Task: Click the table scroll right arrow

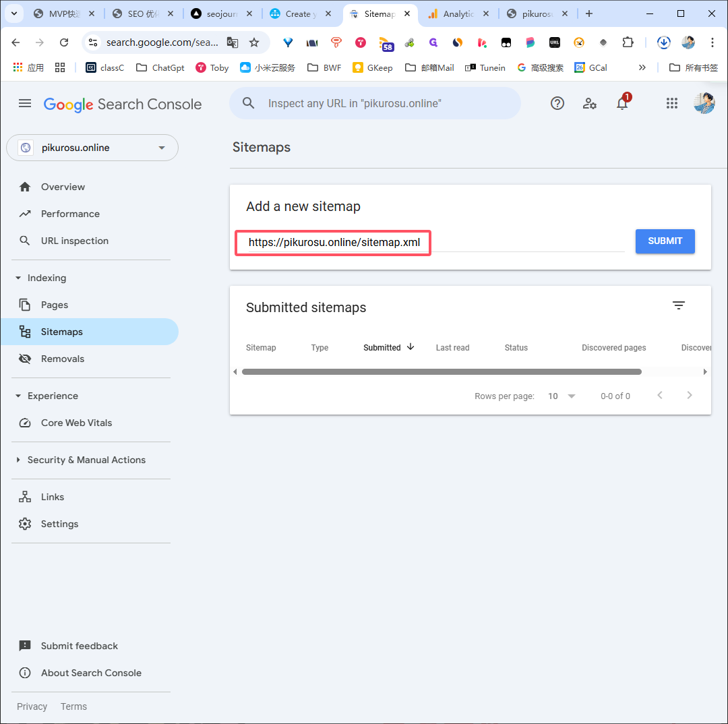Action: pyautogui.click(x=705, y=371)
